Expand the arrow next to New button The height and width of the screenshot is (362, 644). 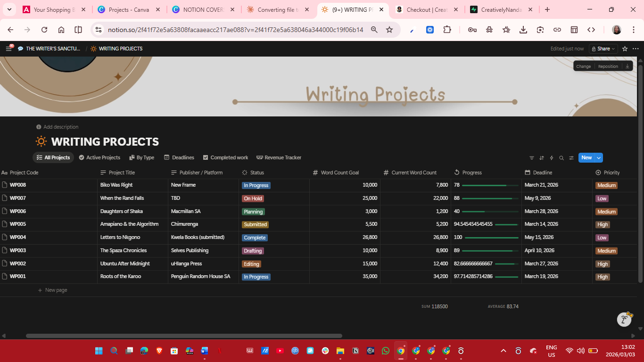(x=599, y=158)
